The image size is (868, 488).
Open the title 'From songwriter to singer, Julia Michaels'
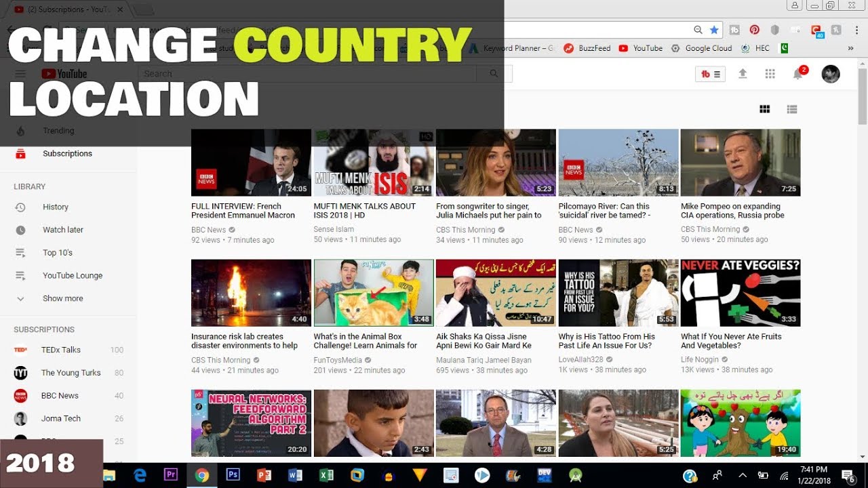(x=489, y=211)
